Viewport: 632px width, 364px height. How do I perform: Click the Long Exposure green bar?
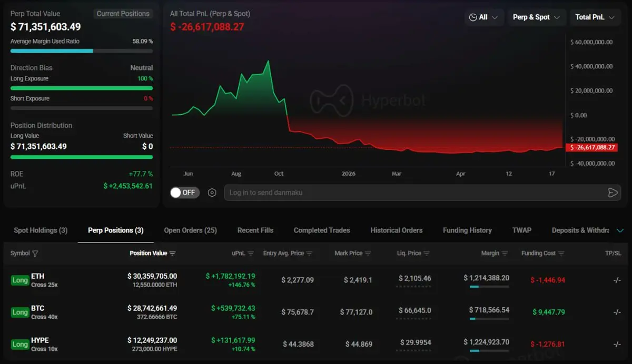[82, 88]
